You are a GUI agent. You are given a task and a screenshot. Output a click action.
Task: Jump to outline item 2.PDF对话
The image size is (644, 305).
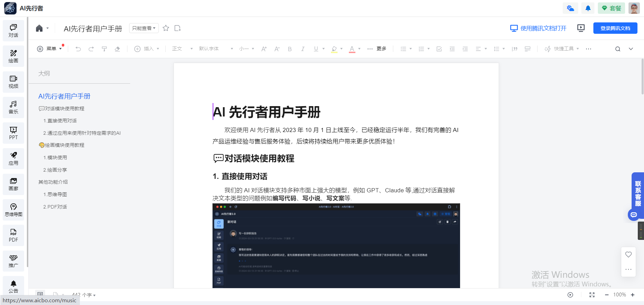(x=55, y=207)
